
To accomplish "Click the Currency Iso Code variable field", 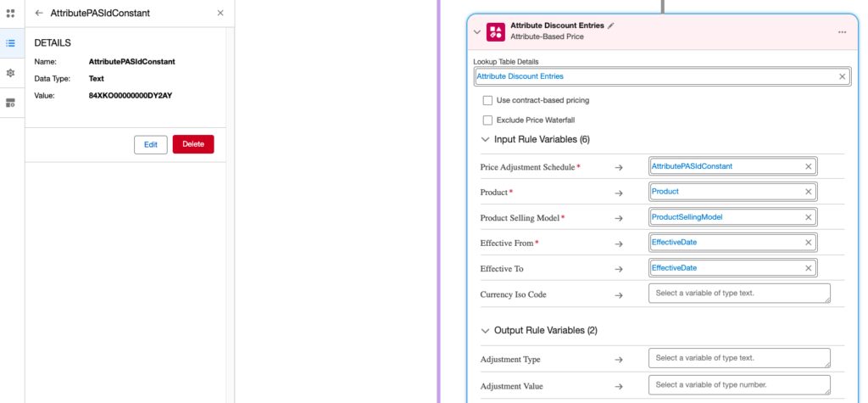I will 738,294.
